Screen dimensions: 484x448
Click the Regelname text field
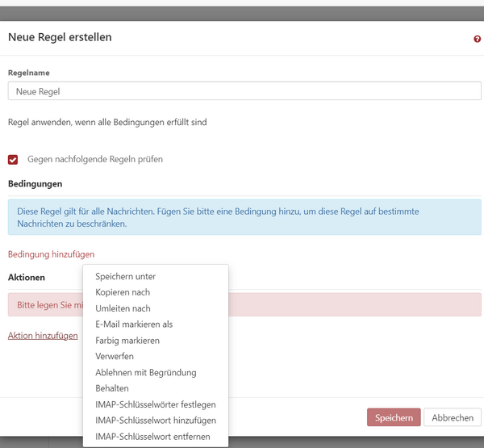point(244,91)
